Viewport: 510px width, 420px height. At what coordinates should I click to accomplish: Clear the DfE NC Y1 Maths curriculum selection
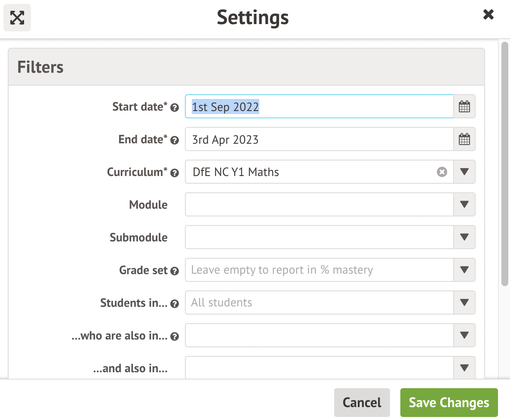(442, 172)
